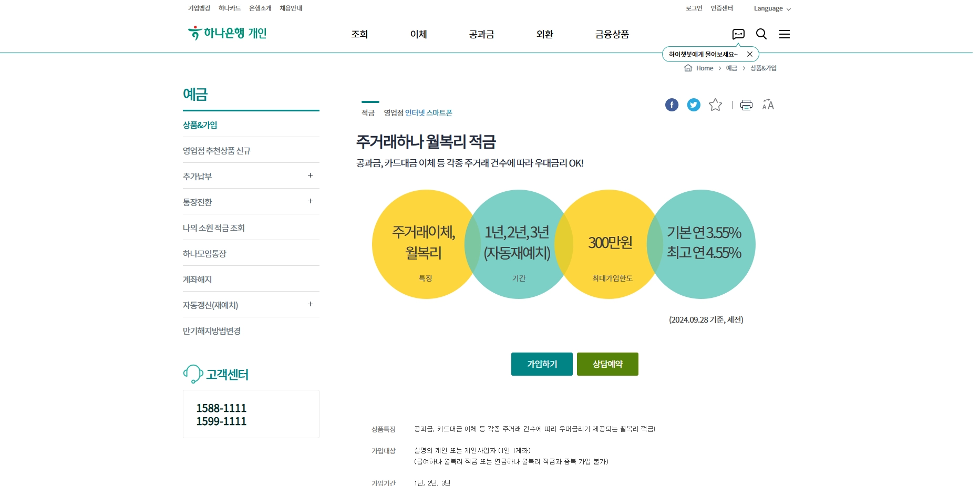The image size is (980, 486).
Task: Click the 로그인 link
Action: [694, 8]
